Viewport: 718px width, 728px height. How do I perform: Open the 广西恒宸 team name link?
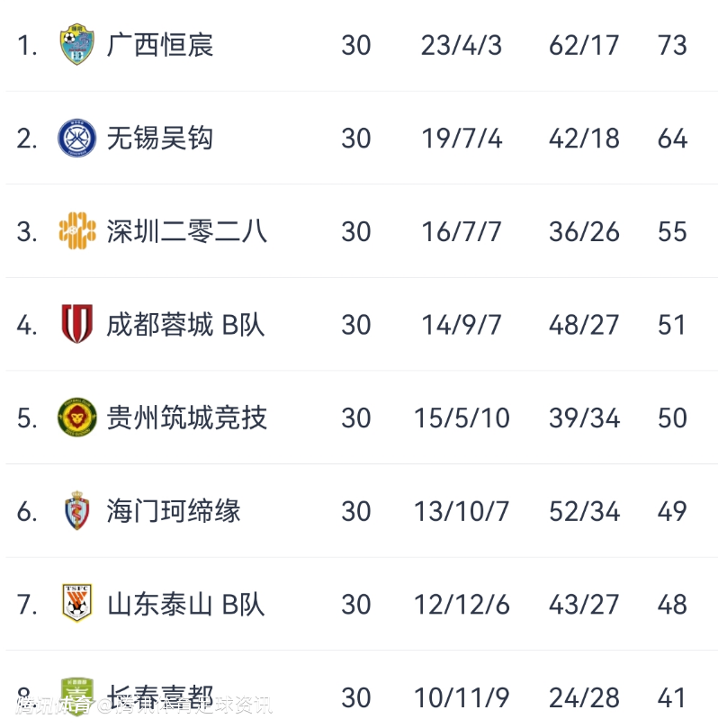160,45
